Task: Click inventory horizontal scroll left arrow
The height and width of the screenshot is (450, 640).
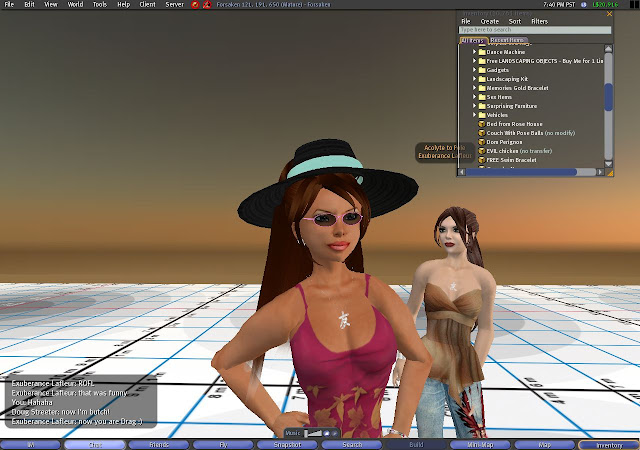Action: (462, 172)
